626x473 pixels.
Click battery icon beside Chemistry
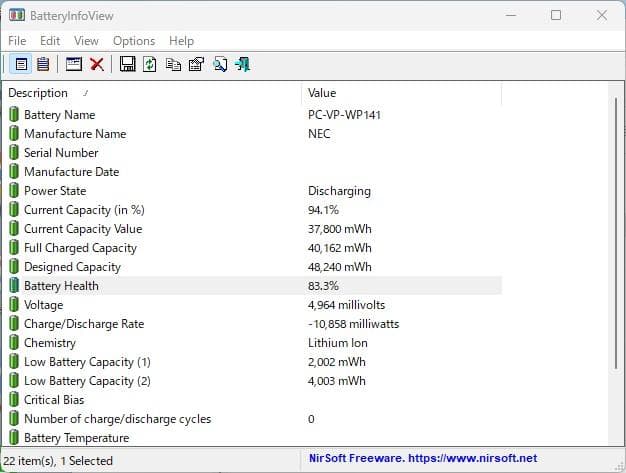pyautogui.click(x=14, y=342)
